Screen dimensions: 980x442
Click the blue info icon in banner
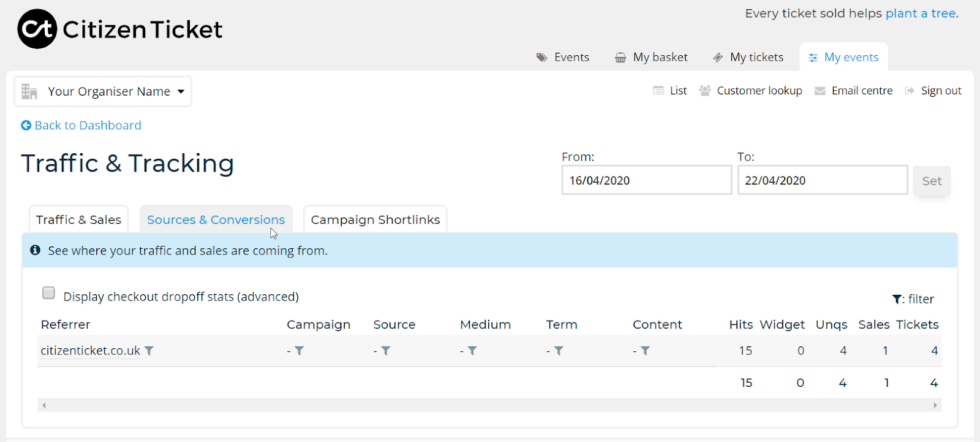click(x=36, y=250)
